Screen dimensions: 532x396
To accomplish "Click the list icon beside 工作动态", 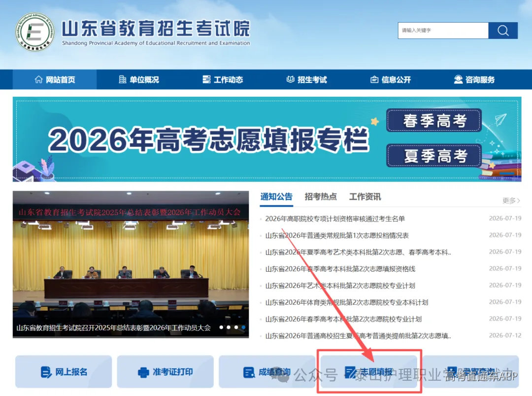I will click(206, 79).
